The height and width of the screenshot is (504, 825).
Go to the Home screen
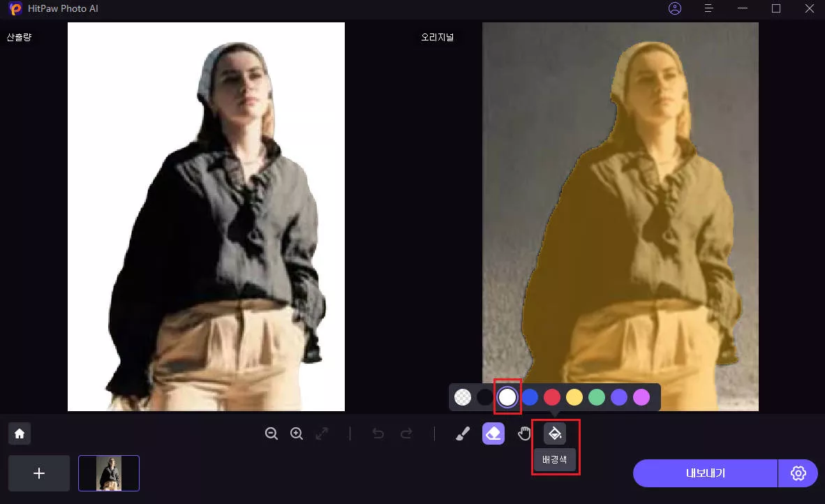click(20, 433)
